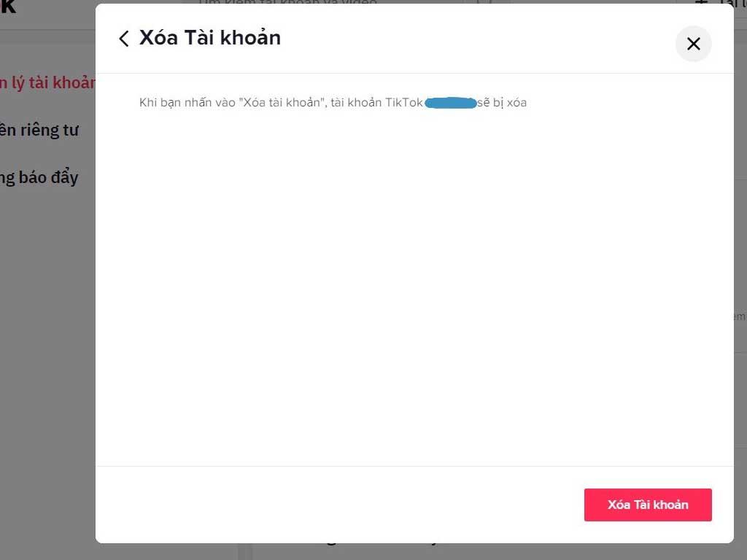Open the báo đẩy push notifications item
This screenshot has width=747, height=560.
39,177
